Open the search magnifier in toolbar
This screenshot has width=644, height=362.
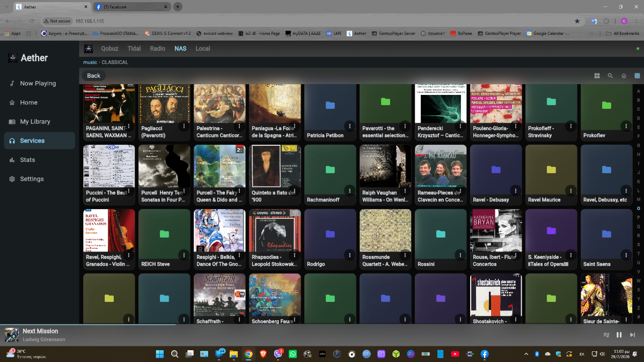pyautogui.click(x=610, y=76)
